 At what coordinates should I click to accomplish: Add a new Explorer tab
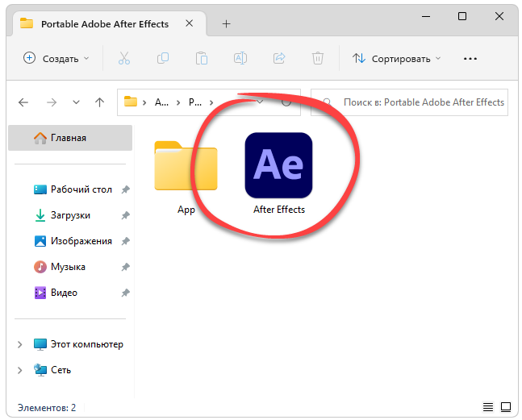(227, 24)
